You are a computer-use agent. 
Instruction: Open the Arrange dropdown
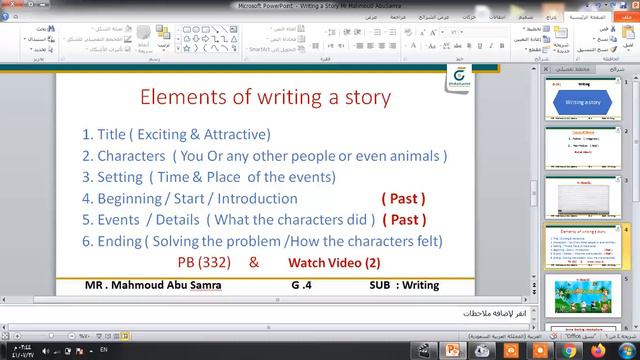click(x=163, y=38)
